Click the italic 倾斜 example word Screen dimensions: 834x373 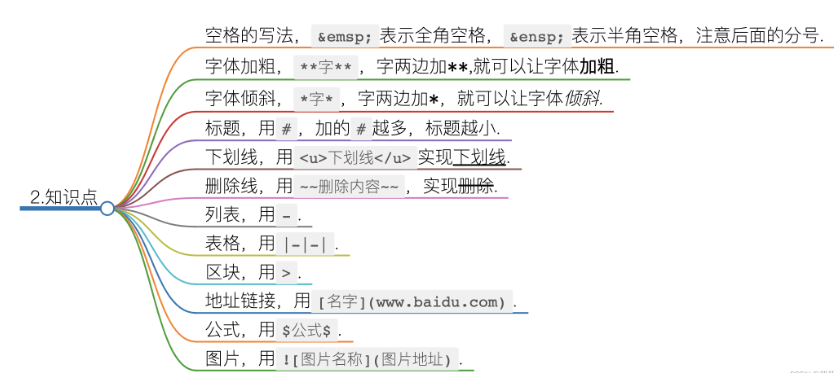tap(581, 99)
